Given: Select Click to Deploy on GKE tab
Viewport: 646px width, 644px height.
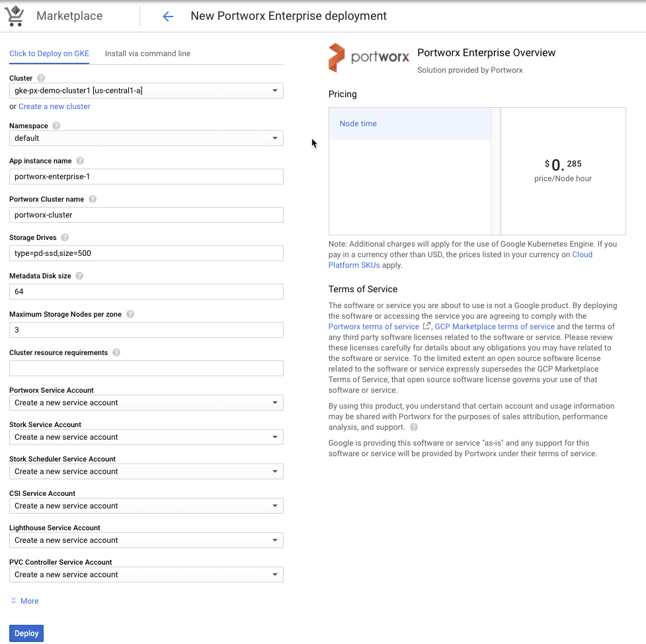Looking at the screenshot, I should pos(49,54).
